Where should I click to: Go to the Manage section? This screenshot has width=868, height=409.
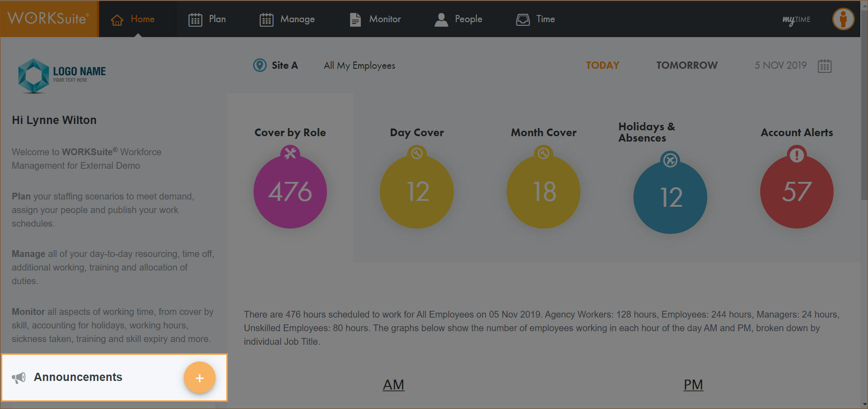tap(287, 19)
